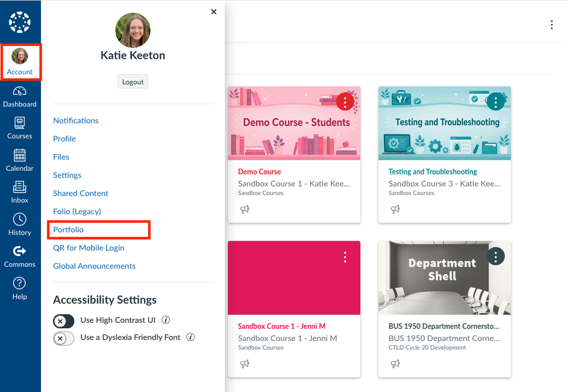Close the account tray panel
The image size is (568, 392).
pos(214,12)
